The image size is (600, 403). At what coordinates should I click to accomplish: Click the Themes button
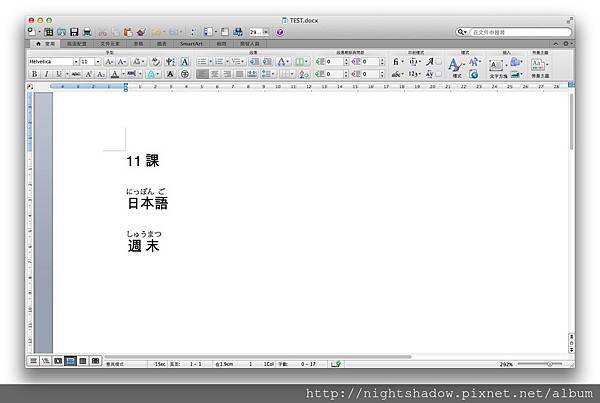(x=540, y=69)
